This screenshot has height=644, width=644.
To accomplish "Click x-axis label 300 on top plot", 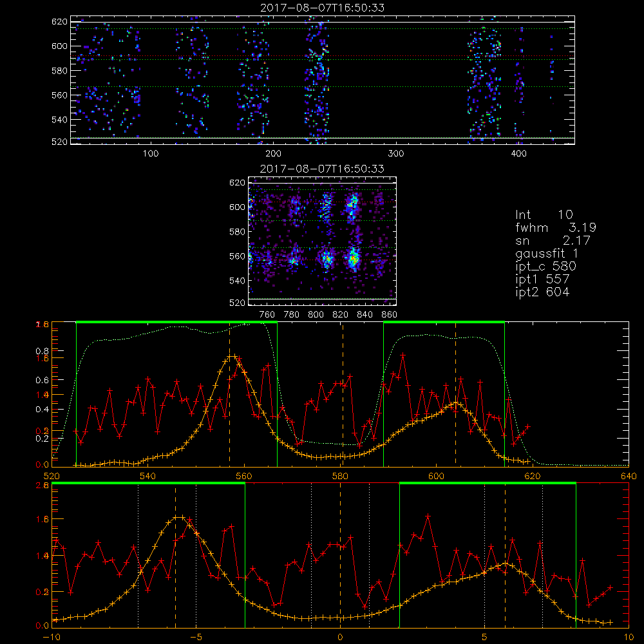I will [x=396, y=154].
